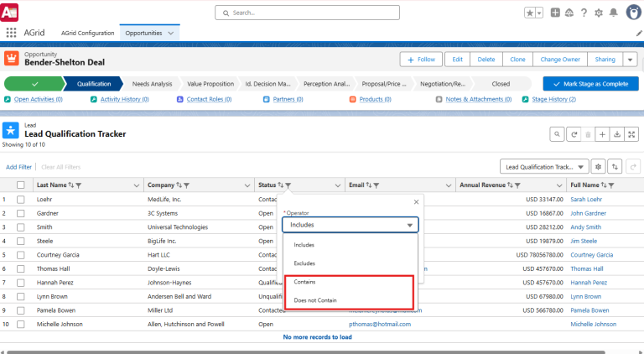Select the Gardner row checkbox
This screenshot has height=354, width=644.
(20, 213)
